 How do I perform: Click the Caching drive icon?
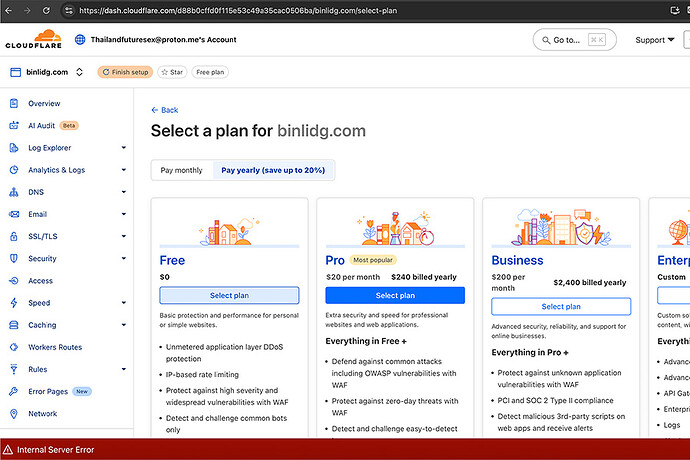coord(14,325)
